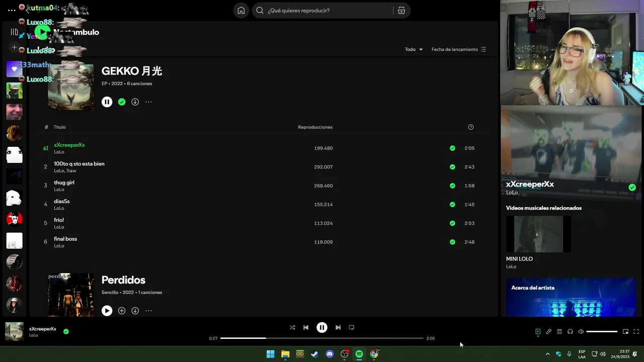Collapse Your Library sidebar icon

14,32
